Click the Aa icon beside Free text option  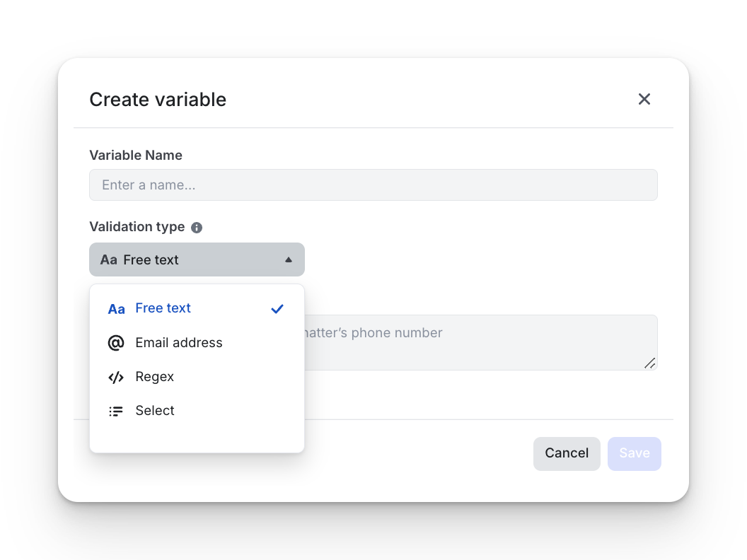tap(116, 309)
